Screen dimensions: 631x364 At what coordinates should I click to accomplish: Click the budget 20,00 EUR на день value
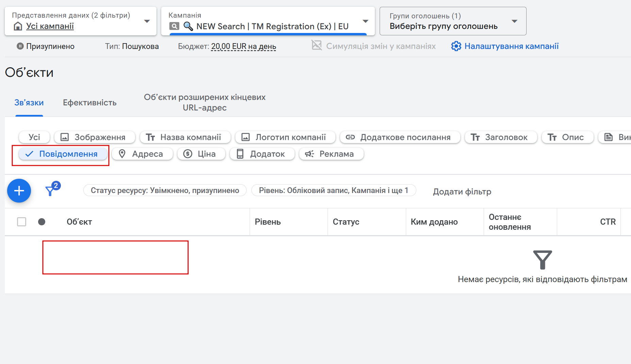[x=244, y=46]
